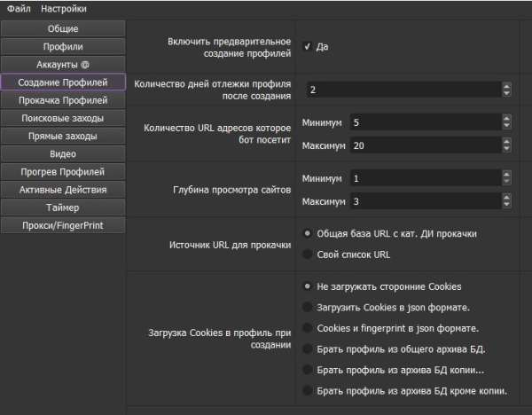Image resolution: width=532 pixels, height=415 pixels.
Task: Open the Профили section
Action: (63, 46)
